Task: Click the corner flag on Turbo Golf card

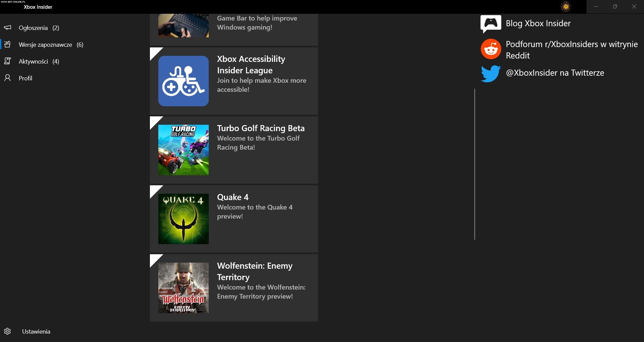Action: click(x=155, y=121)
